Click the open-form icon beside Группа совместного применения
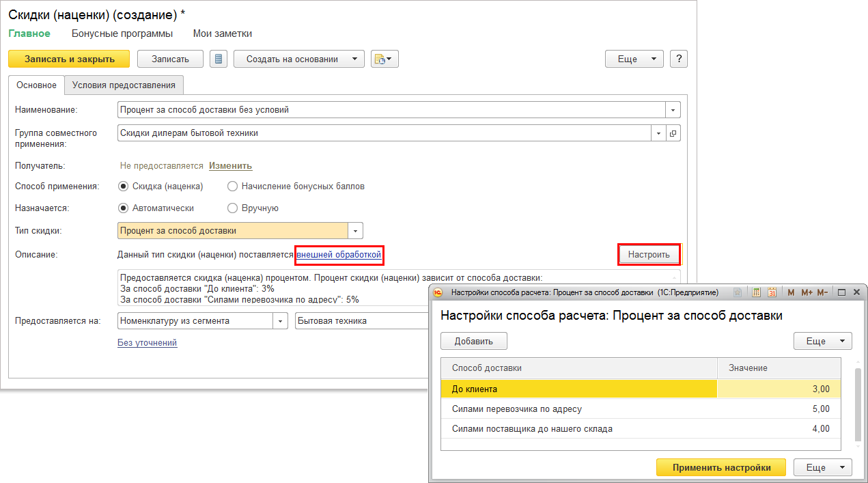The width and height of the screenshot is (868, 483). coord(673,133)
